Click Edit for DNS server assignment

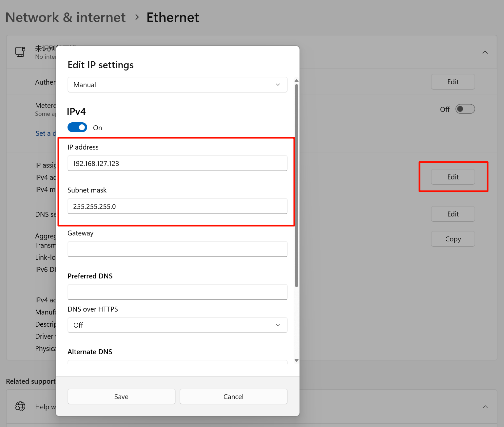[x=453, y=214]
